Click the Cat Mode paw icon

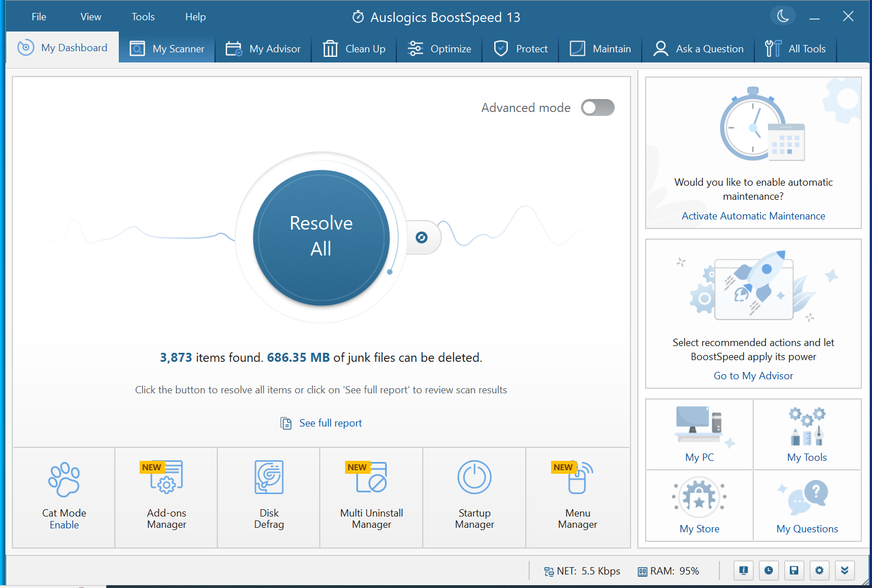(x=64, y=479)
